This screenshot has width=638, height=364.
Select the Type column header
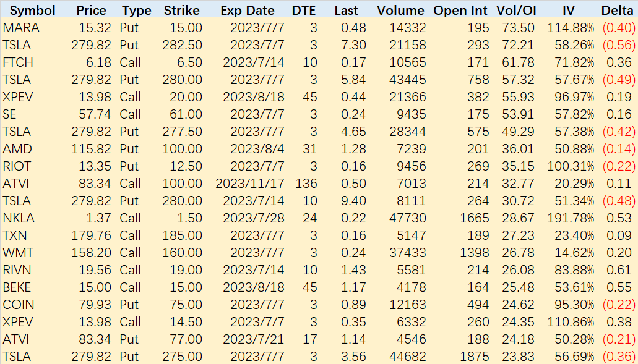click(136, 10)
